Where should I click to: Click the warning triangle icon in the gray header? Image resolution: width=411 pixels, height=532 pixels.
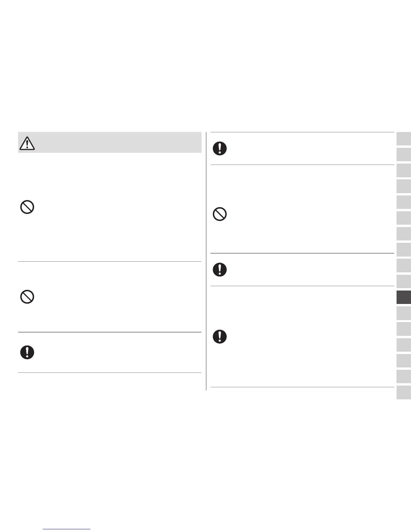pos(27,143)
